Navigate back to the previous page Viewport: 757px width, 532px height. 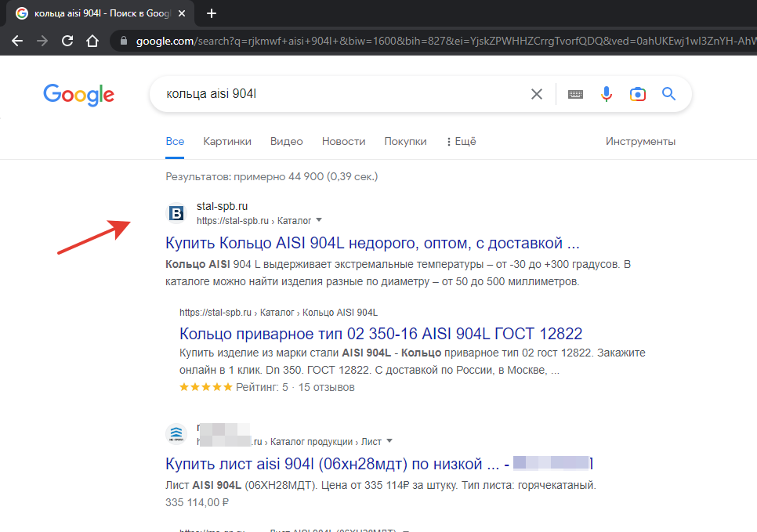tap(17, 41)
